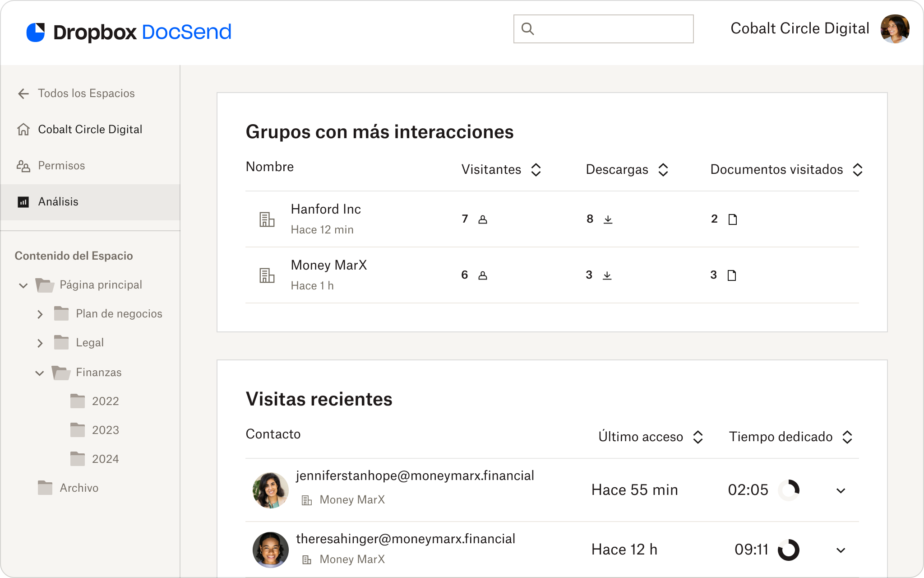Toggle sort order for Último acceso column

697,437
